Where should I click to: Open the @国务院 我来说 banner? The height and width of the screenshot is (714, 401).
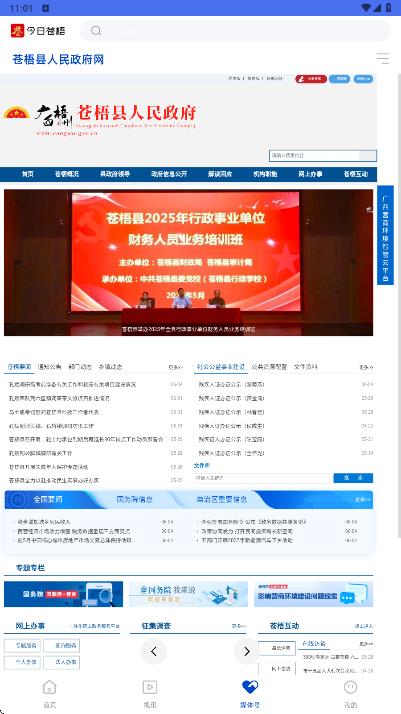pos(188,594)
